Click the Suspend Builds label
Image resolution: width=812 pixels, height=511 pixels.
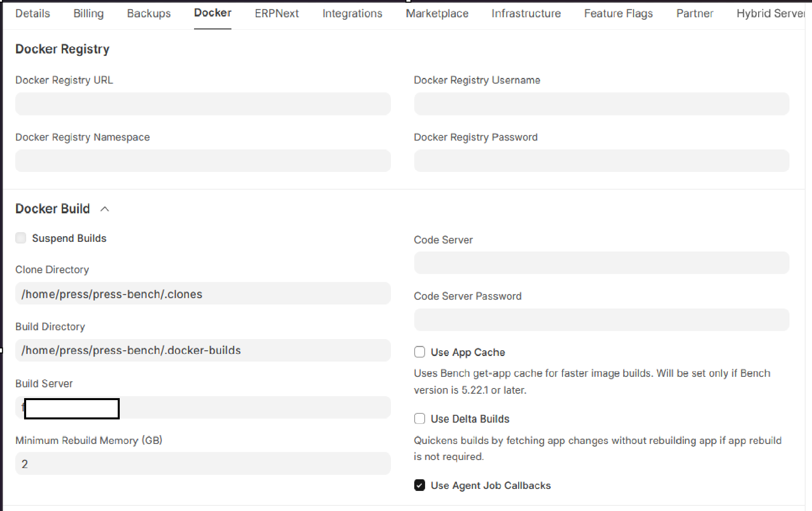[x=69, y=238]
